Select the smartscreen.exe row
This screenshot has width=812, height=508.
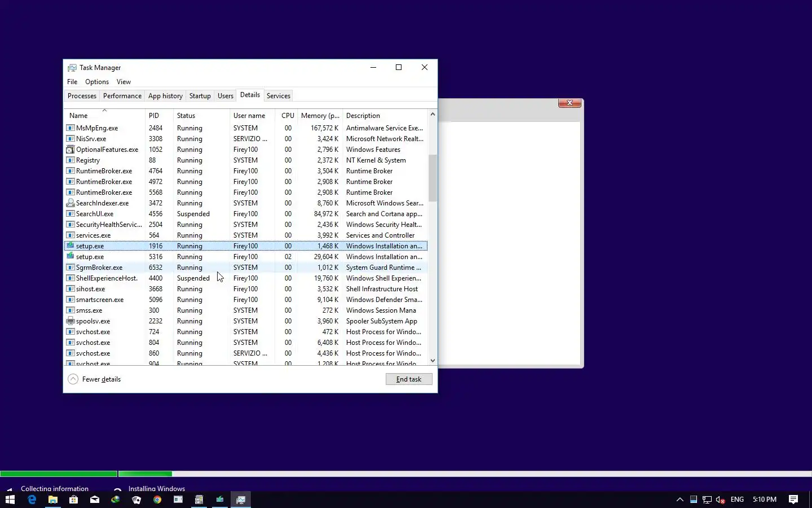tap(246, 300)
